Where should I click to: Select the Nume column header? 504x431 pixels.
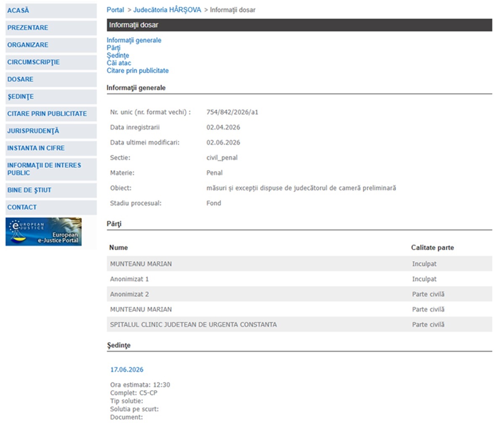pyautogui.click(x=118, y=248)
